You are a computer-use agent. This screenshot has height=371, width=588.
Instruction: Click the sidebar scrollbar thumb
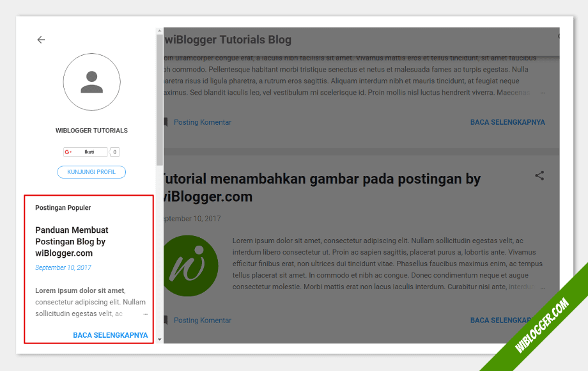160,100
